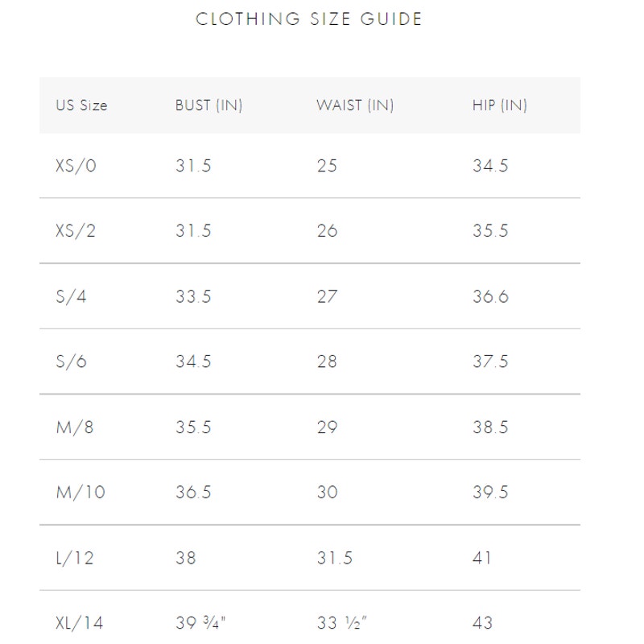Click the Clothing Size Guide heading
This screenshot has width=644, height=644.
[308, 19]
